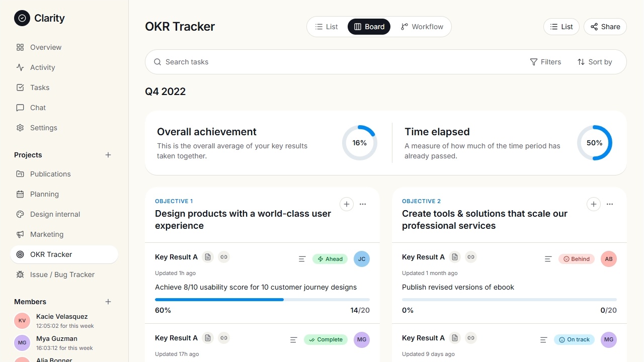Click the MG avatar beside the Complete badge
This screenshot has height=362, width=644.
tap(362, 340)
